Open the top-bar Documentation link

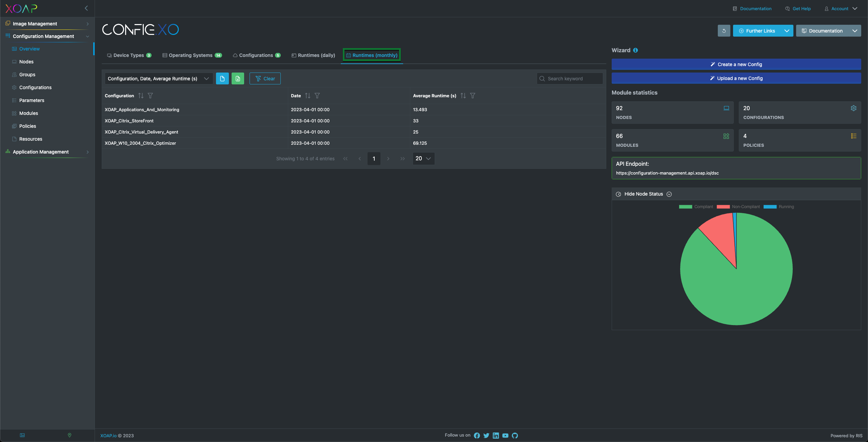[752, 9]
